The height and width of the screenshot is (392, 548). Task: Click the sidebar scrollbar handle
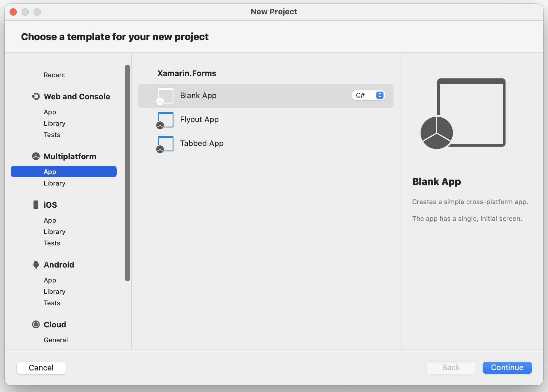127,172
